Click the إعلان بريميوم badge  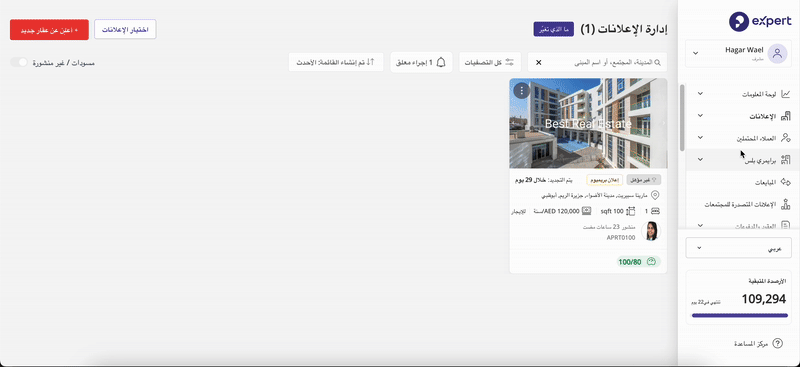(x=604, y=180)
